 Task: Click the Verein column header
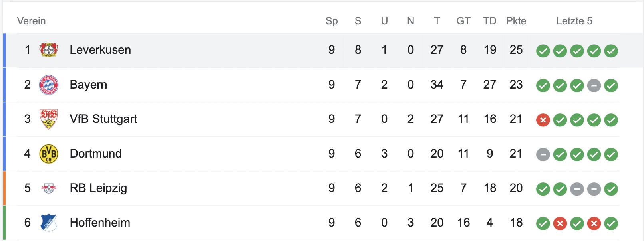click(x=31, y=21)
